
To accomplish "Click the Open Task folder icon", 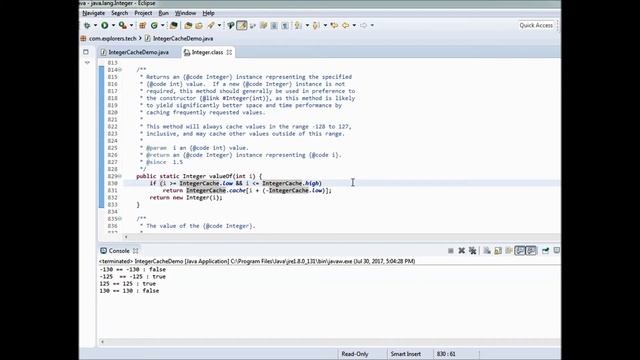I will pyautogui.click(x=188, y=25).
